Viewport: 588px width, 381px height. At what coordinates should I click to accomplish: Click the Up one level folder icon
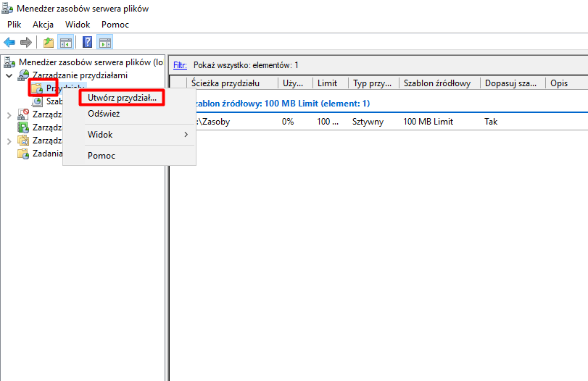click(48, 42)
